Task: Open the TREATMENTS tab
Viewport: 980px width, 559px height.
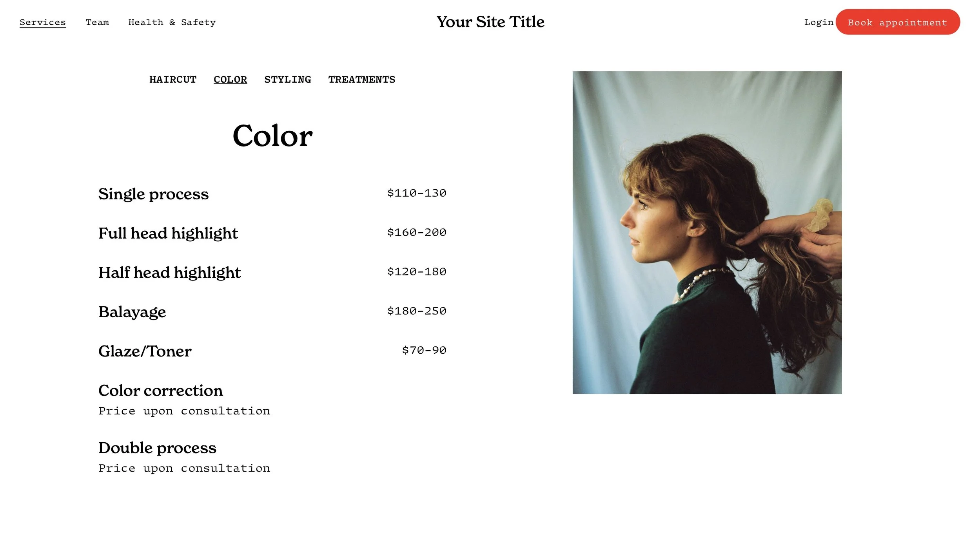Action: tap(362, 80)
